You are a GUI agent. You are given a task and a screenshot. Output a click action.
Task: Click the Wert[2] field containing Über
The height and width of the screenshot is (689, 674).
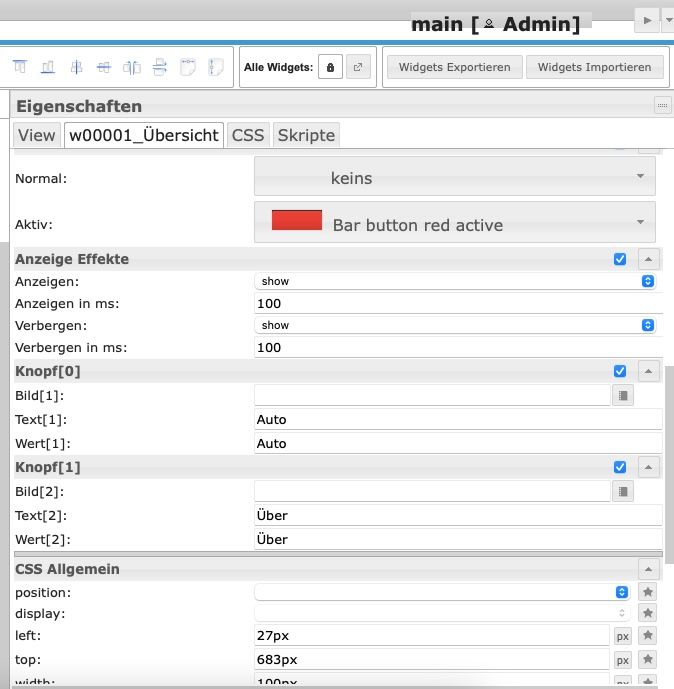[x=458, y=539]
